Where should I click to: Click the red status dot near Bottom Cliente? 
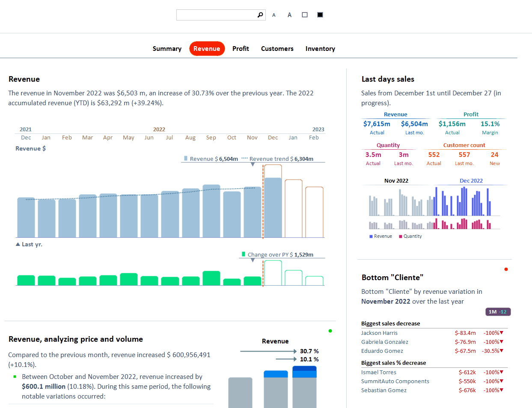coord(506,269)
